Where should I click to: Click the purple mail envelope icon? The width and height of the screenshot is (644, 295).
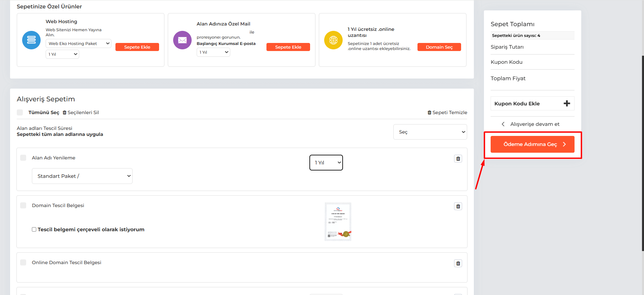coord(182,40)
